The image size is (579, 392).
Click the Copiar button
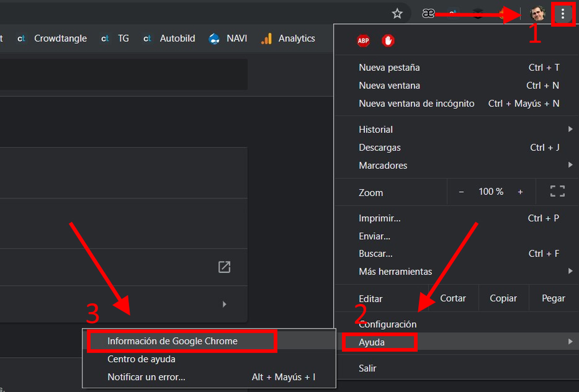coord(503,298)
